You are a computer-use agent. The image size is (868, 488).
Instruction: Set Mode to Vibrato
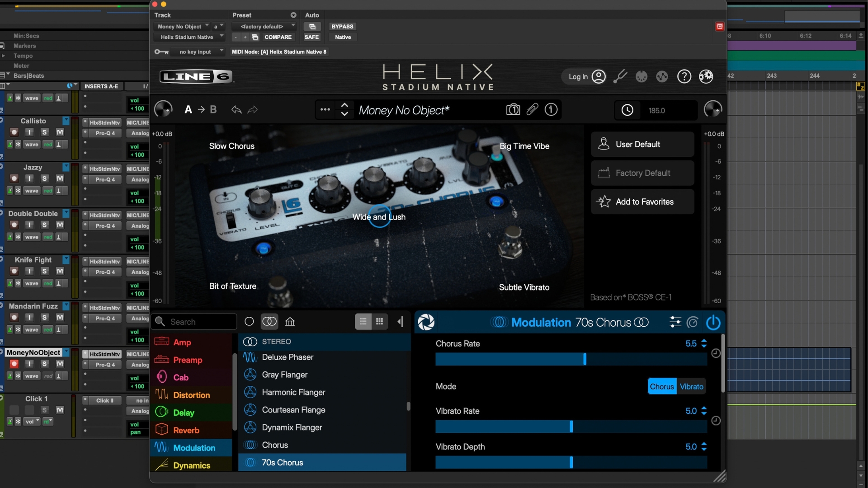pyautogui.click(x=692, y=387)
